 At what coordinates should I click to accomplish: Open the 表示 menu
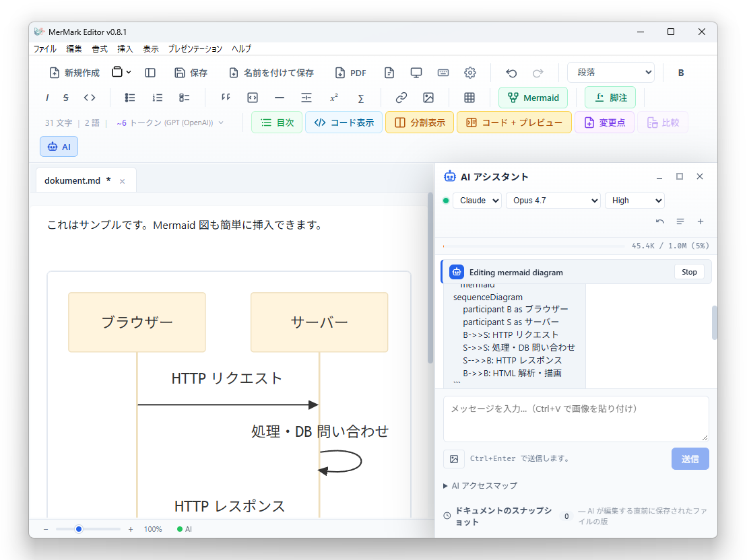151,48
